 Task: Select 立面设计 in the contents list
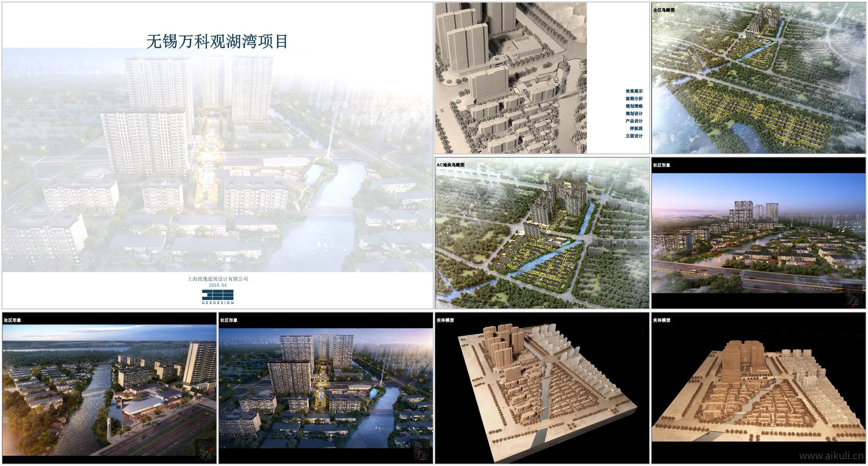(634, 136)
